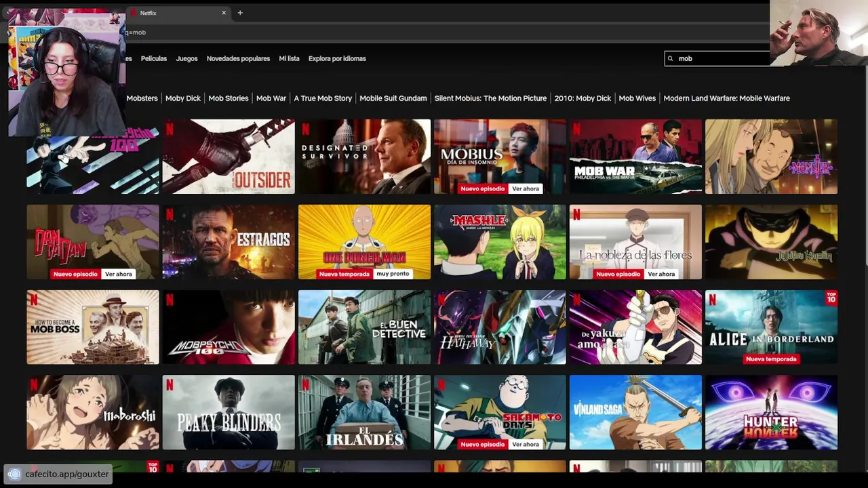
Task: Open La nobleza de las flores thumbnail
Action: (x=635, y=242)
